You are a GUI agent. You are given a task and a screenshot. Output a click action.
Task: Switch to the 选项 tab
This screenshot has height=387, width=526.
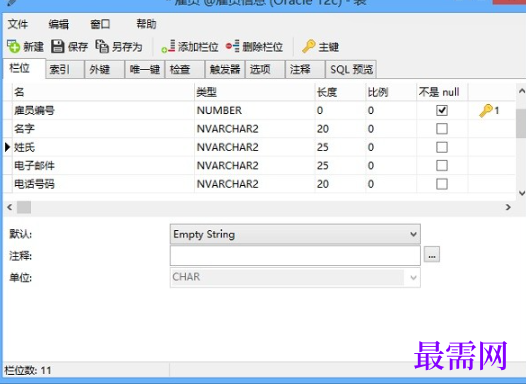265,69
